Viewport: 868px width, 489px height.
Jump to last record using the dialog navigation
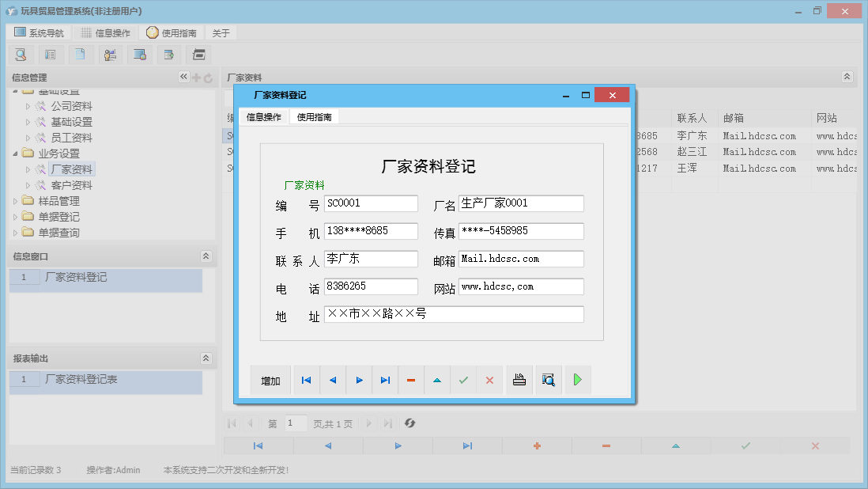tap(385, 380)
